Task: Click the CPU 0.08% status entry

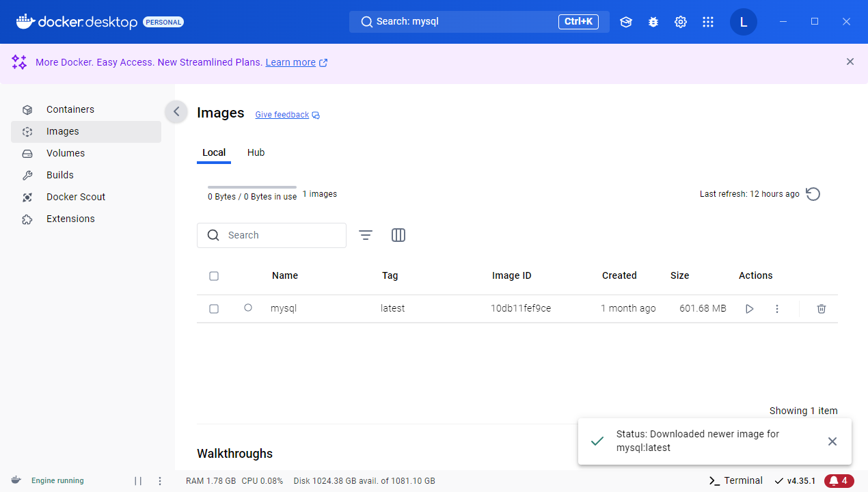Action: pyautogui.click(x=262, y=481)
